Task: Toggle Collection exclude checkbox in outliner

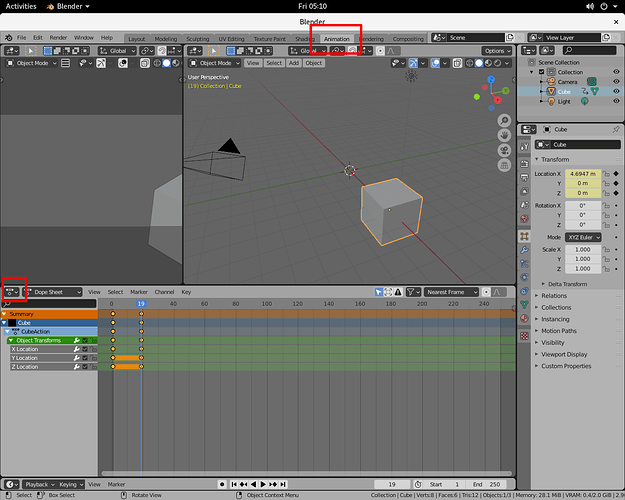Action: click(x=541, y=72)
